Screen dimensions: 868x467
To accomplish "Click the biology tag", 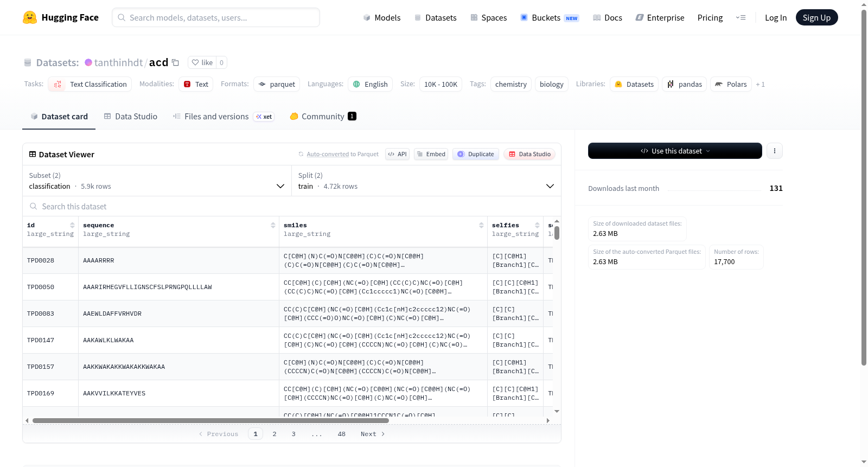I will pyautogui.click(x=552, y=84).
